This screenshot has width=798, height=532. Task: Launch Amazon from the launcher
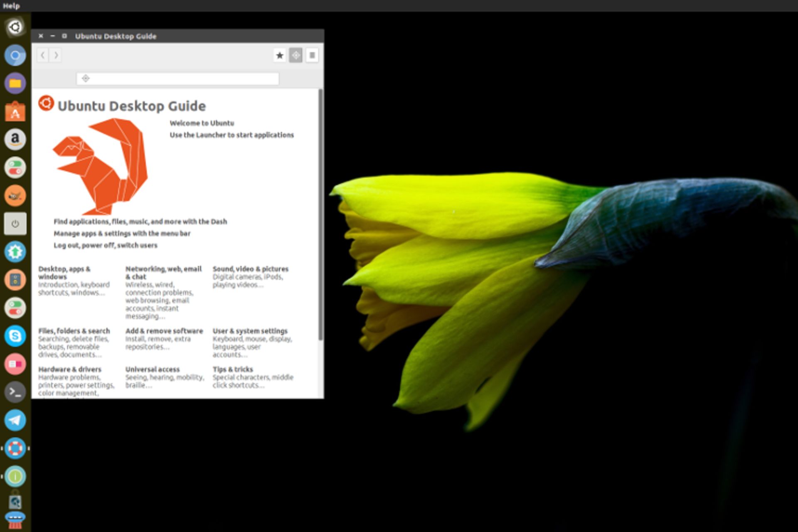[x=15, y=139]
